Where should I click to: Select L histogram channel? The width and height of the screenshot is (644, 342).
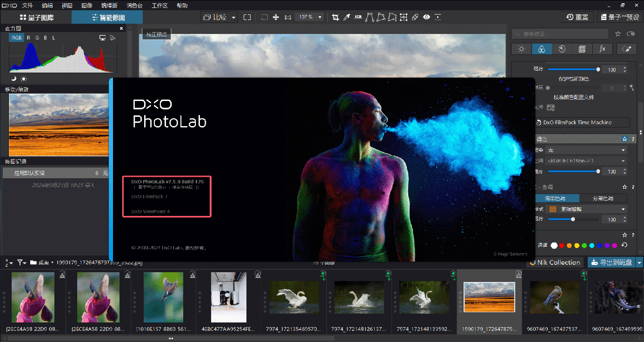pyautogui.click(x=53, y=38)
